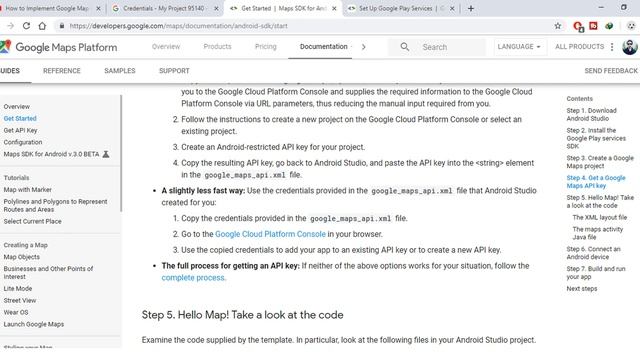Open the Overview nav item
640x360 pixels.
[x=166, y=47]
